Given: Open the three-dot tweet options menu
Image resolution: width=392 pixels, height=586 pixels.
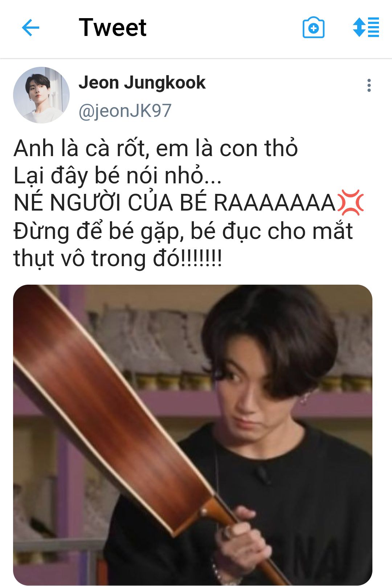Looking at the screenshot, I should click(369, 85).
